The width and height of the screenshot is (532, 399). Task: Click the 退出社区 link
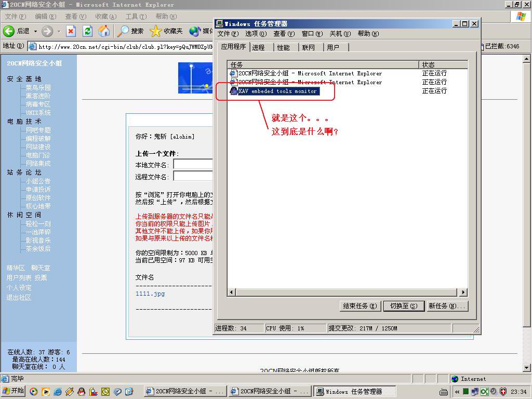point(19,298)
